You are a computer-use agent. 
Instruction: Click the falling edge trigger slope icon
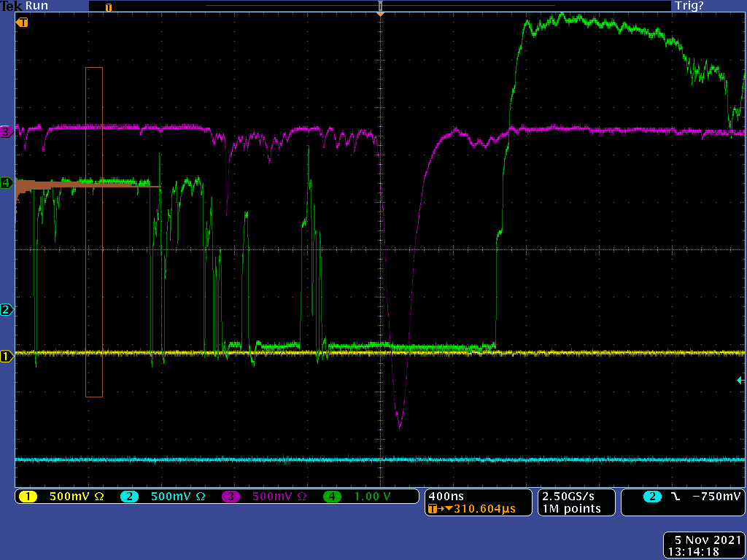click(676, 497)
